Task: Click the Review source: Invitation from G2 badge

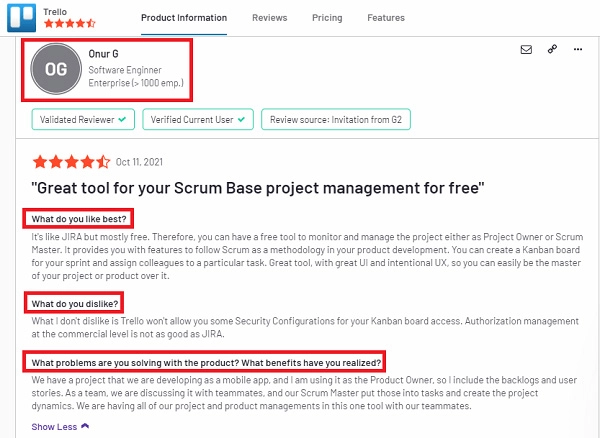Action: pyautogui.click(x=336, y=120)
